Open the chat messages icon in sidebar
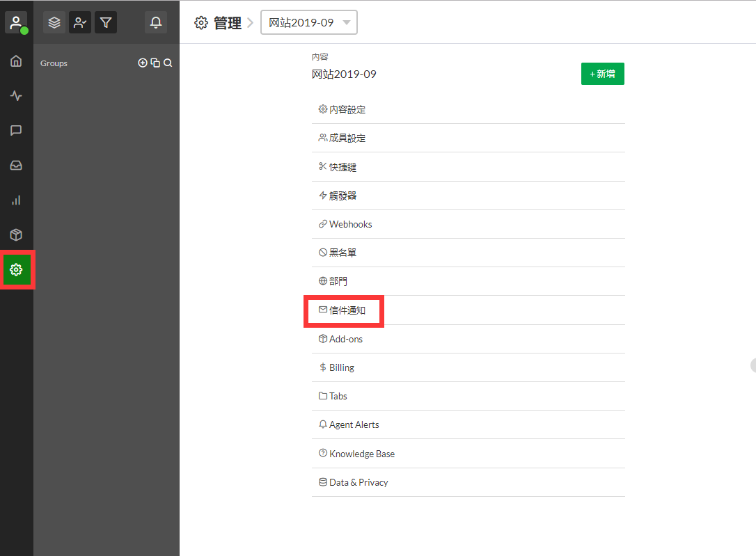This screenshot has height=556, width=756. (16, 131)
